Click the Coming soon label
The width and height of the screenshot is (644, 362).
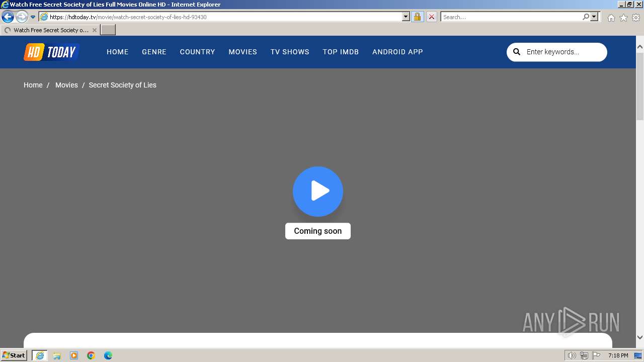[x=318, y=231]
